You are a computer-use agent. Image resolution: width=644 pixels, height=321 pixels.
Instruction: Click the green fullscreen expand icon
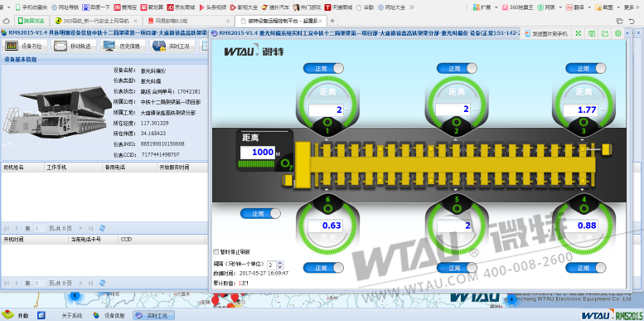coord(578,34)
